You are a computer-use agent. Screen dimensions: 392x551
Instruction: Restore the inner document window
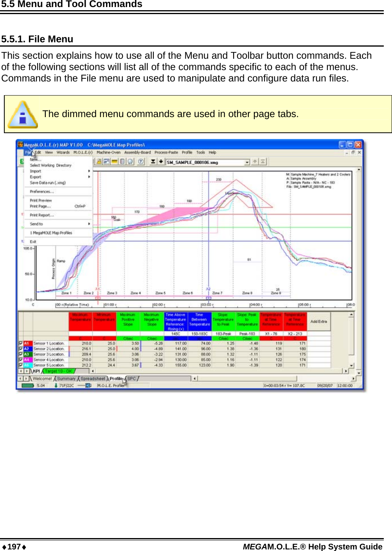[x=352, y=152]
